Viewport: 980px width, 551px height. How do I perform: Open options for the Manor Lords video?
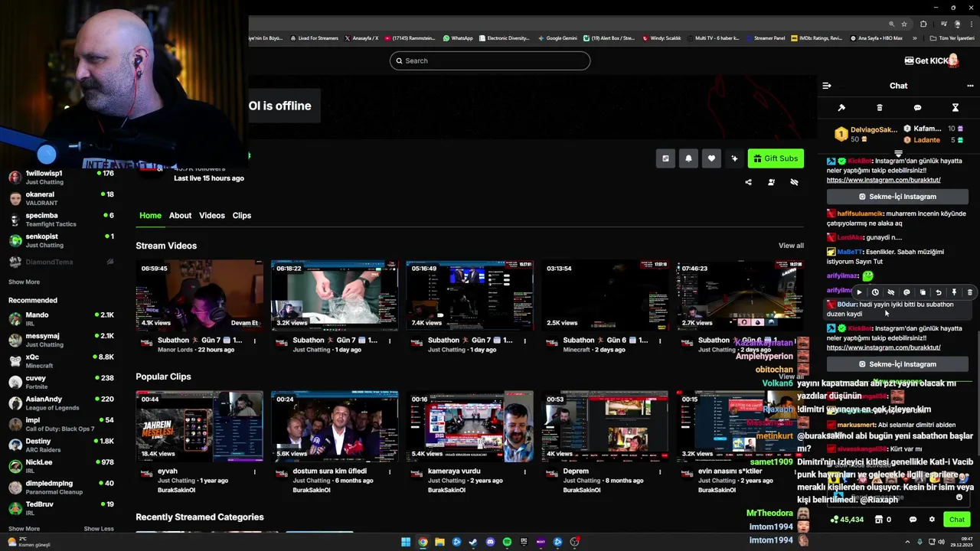point(255,341)
